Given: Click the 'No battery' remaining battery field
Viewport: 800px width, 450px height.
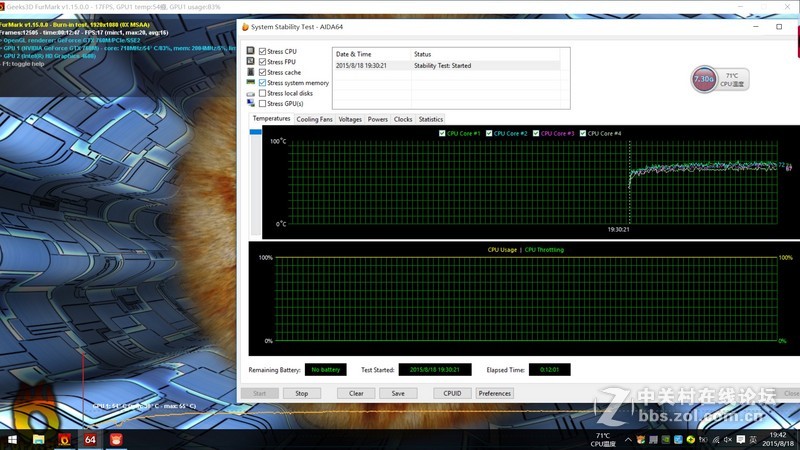Looking at the screenshot, I should tap(326, 369).
